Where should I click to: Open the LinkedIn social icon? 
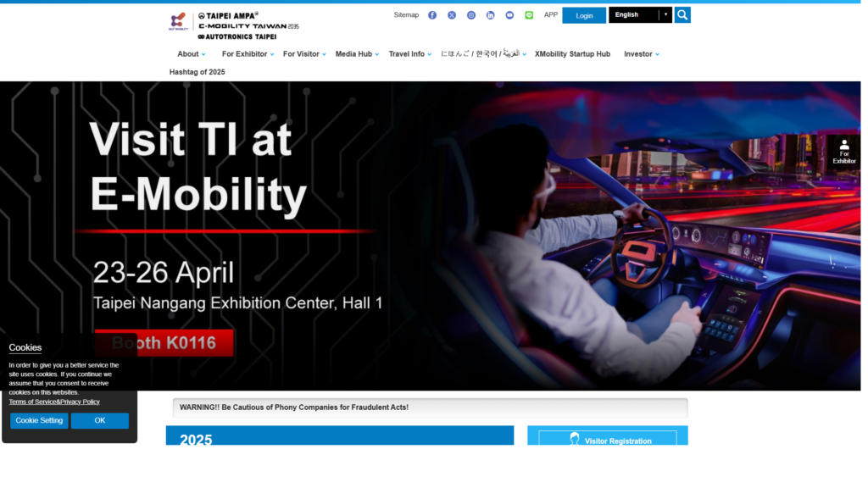coord(491,15)
